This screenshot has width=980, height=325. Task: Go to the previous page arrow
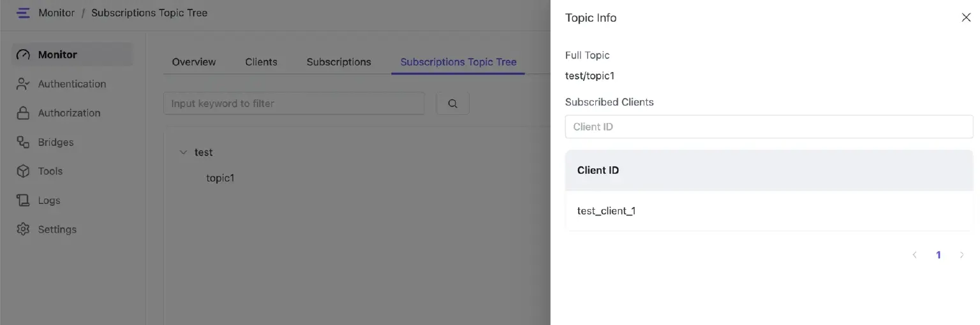914,255
